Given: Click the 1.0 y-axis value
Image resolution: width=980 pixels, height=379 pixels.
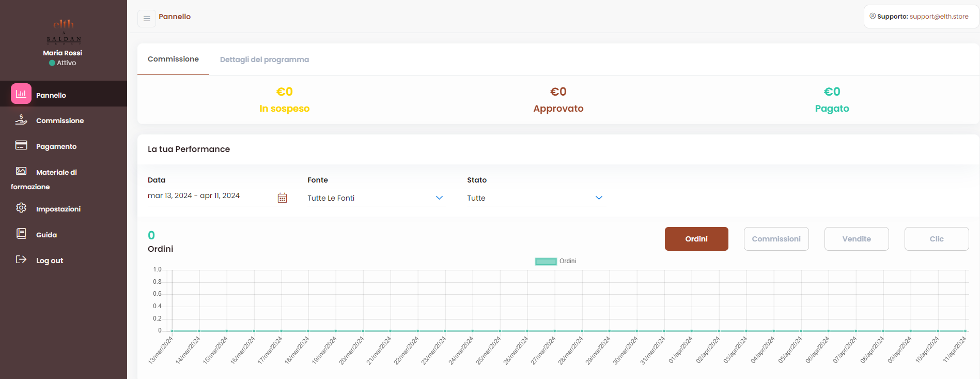Looking at the screenshot, I should (x=157, y=269).
